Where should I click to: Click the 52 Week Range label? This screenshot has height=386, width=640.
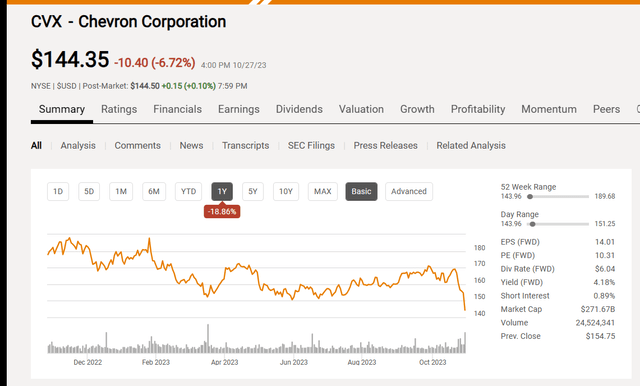528,187
